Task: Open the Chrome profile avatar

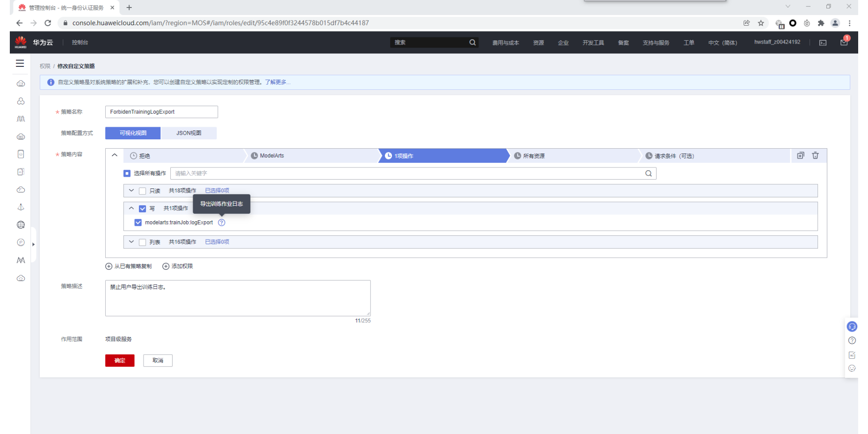Action: [835, 23]
